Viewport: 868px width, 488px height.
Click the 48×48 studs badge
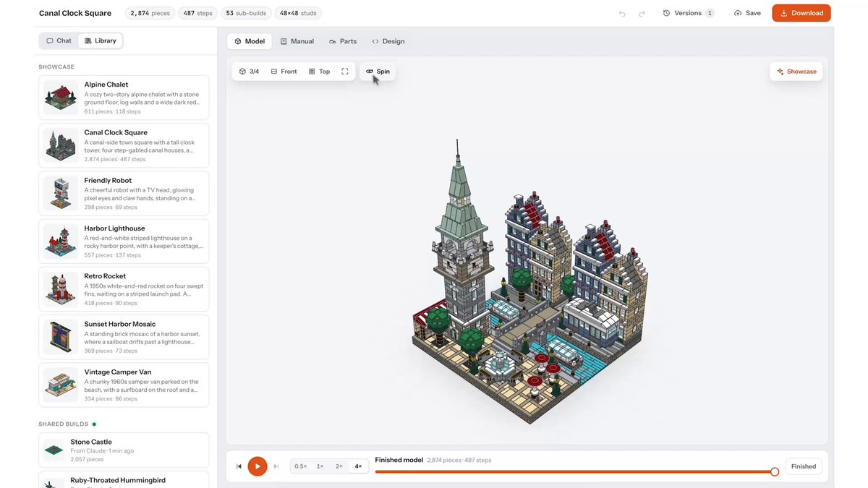click(x=299, y=13)
